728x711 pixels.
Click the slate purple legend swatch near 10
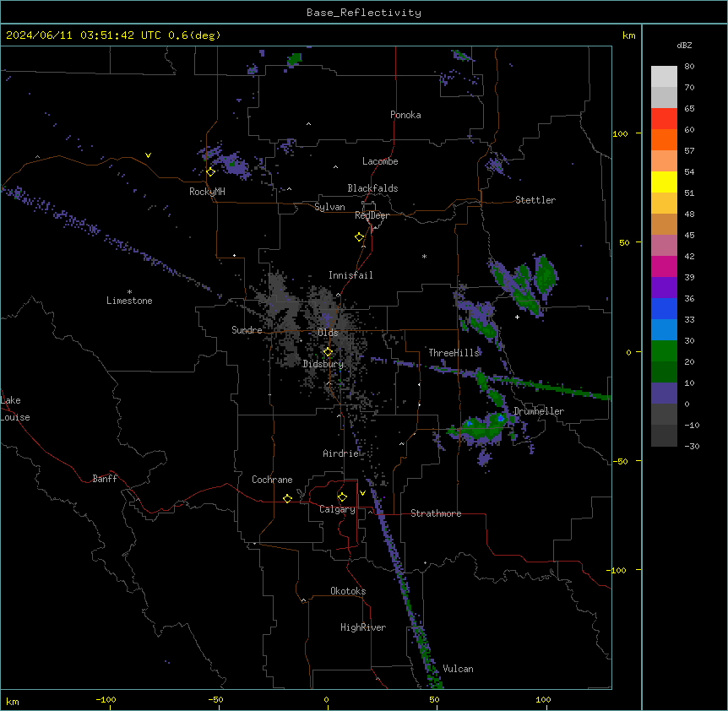[664, 393]
